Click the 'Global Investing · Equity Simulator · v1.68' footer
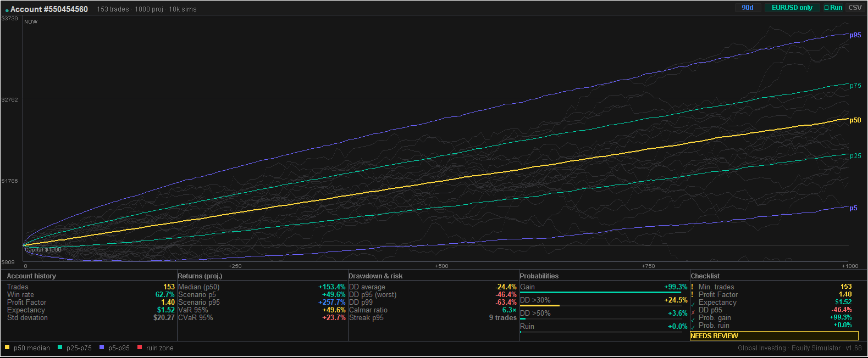868x358 pixels. pyautogui.click(x=800, y=348)
